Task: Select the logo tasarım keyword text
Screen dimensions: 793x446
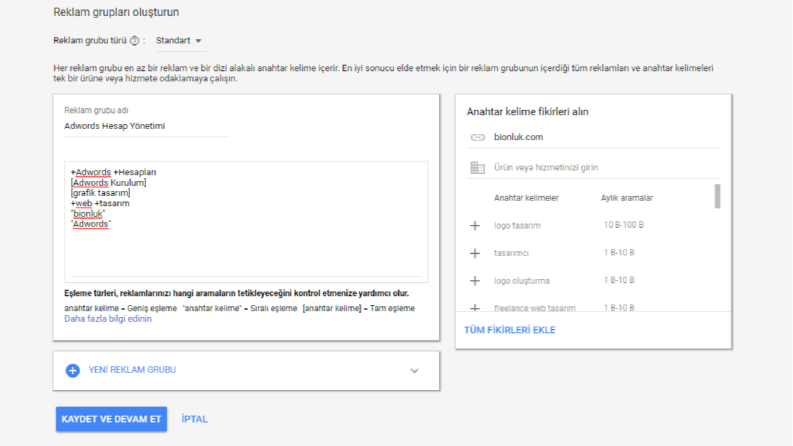Action: point(517,226)
